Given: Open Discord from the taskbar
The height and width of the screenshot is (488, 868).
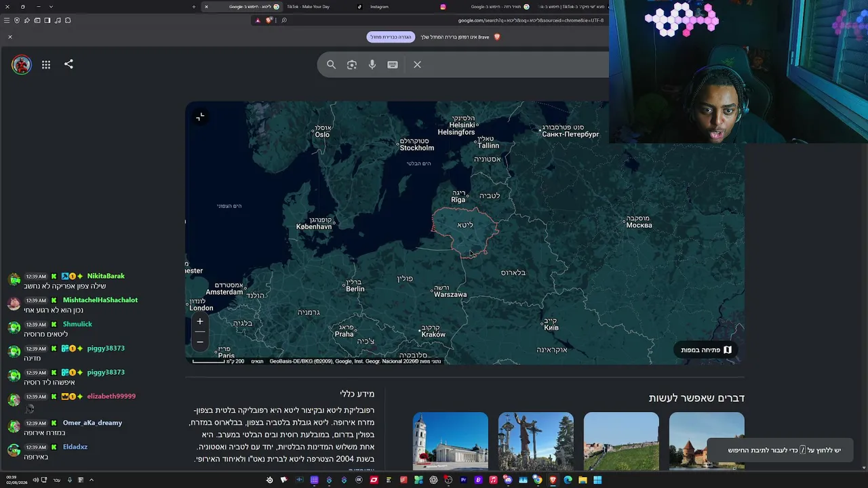Looking at the screenshot, I should pos(508,480).
